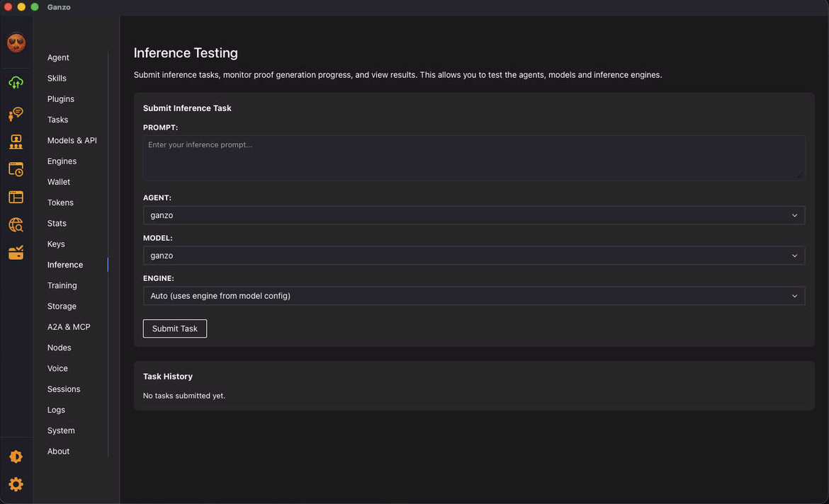View the Logs section
Screen dimensions: 829x504
pyautogui.click(x=56, y=410)
